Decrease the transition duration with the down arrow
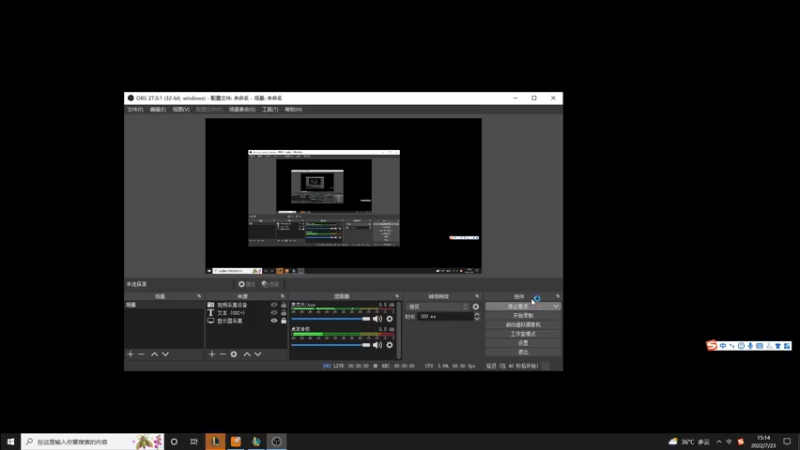Screen dimensions: 800x450 pyautogui.click(x=477, y=319)
